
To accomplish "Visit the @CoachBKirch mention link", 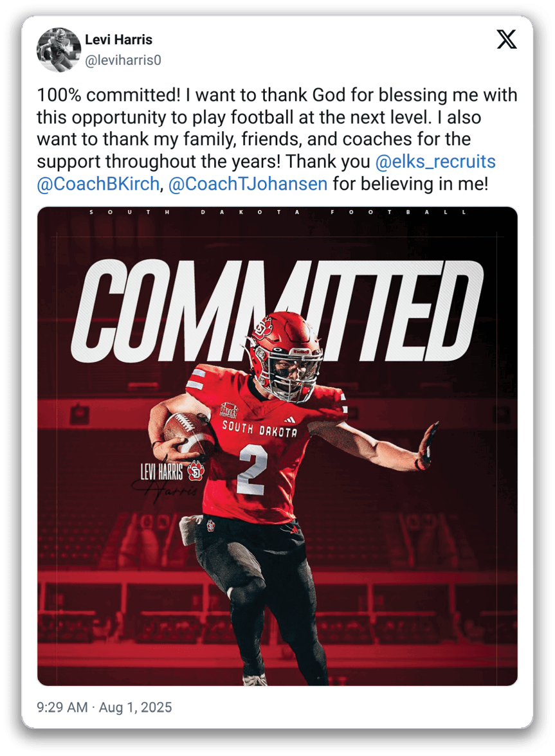I will [x=98, y=184].
